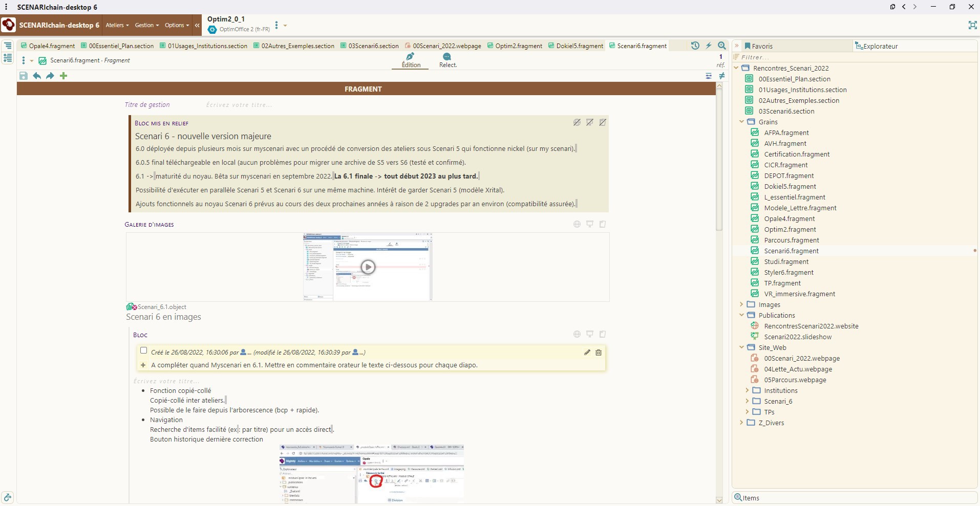
Task: Open the Options dropdown menu
Action: click(177, 25)
